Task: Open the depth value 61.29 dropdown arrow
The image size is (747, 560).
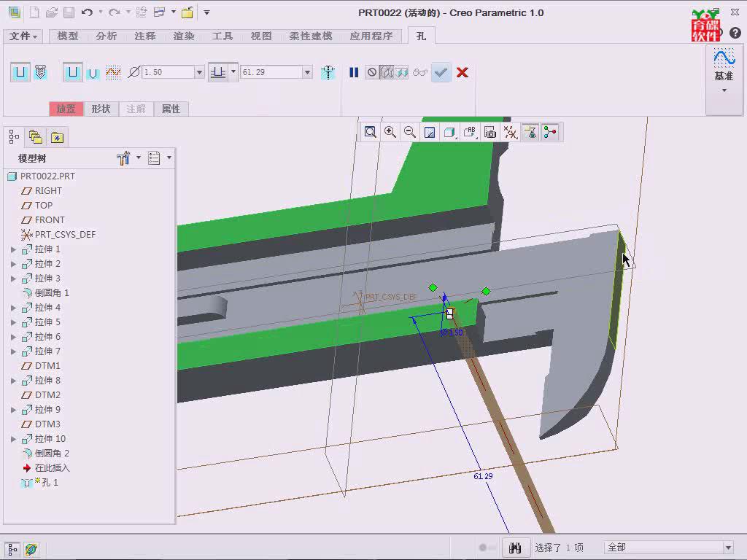Action: (x=307, y=72)
